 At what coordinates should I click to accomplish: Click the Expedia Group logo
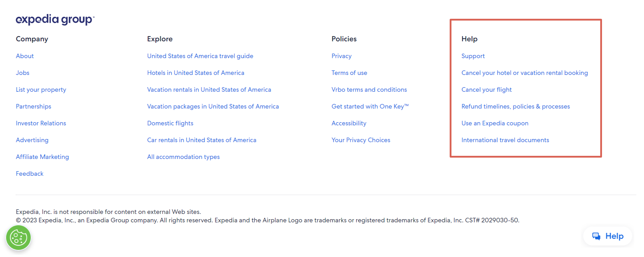[55, 20]
